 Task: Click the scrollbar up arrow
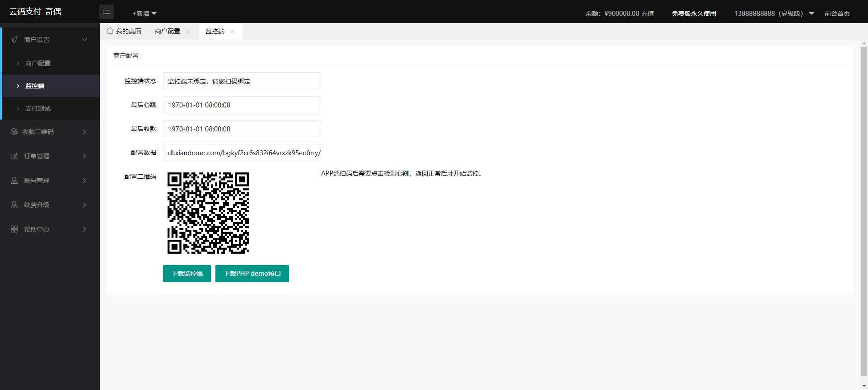864,44
